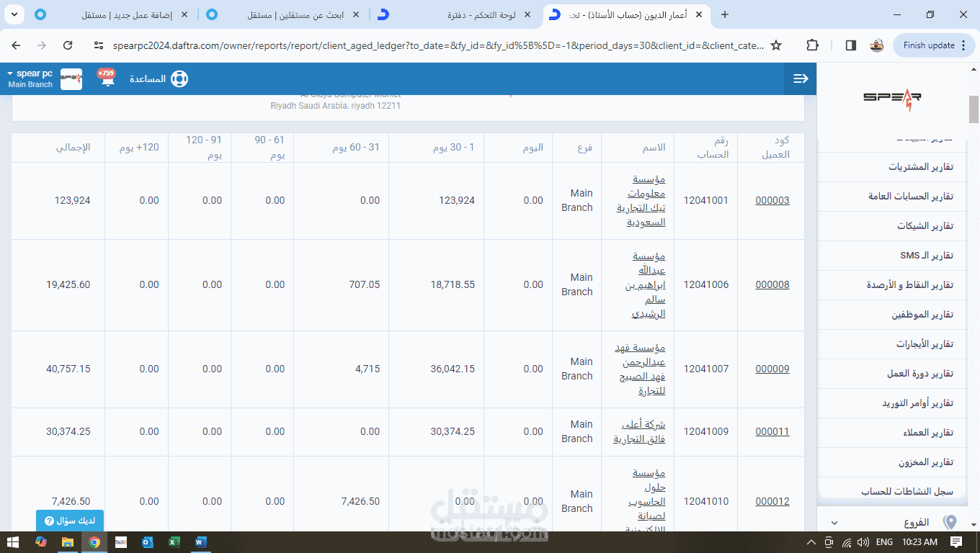Bookmark this page with the star icon

776,45
